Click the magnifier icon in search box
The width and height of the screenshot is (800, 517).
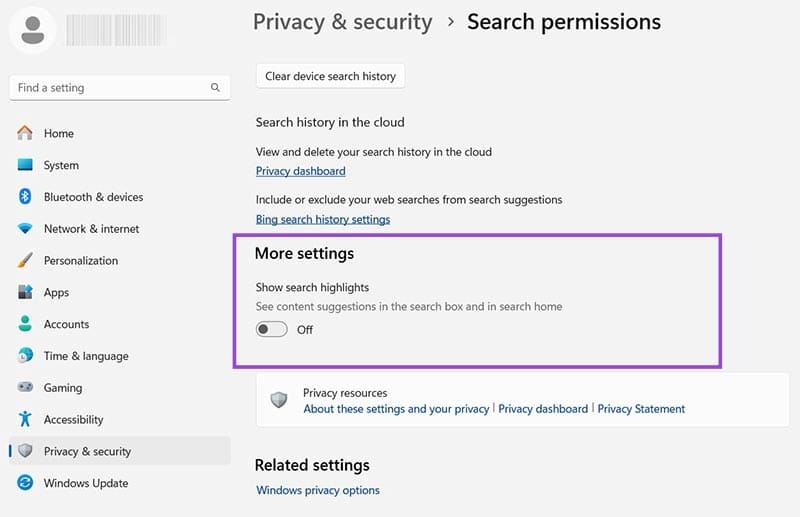215,87
